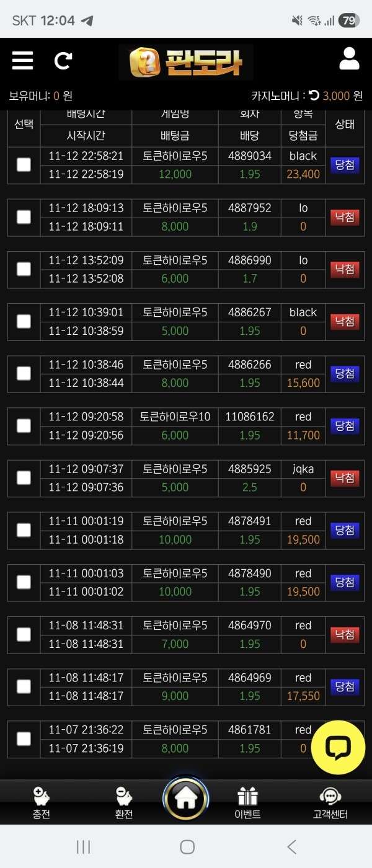Tap the 선택 column header
Screen dimensions: 372x868
[24, 124]
